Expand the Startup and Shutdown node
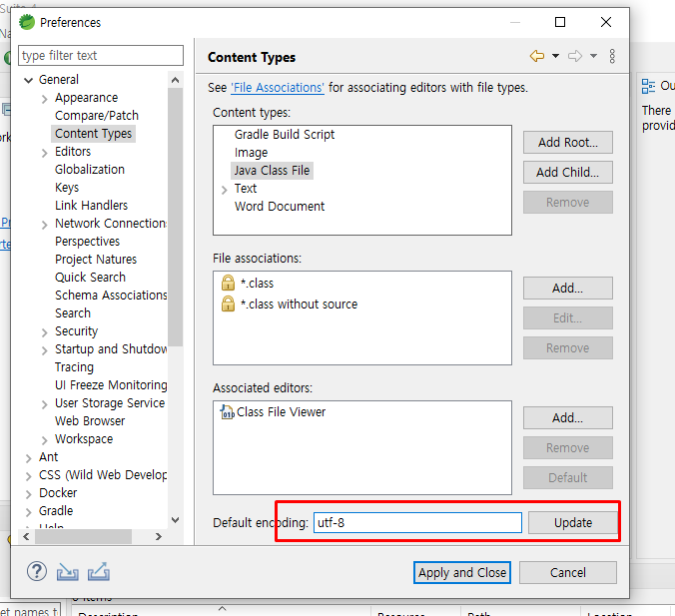Screen dimensions: 675x616 [x=44, y=350]
